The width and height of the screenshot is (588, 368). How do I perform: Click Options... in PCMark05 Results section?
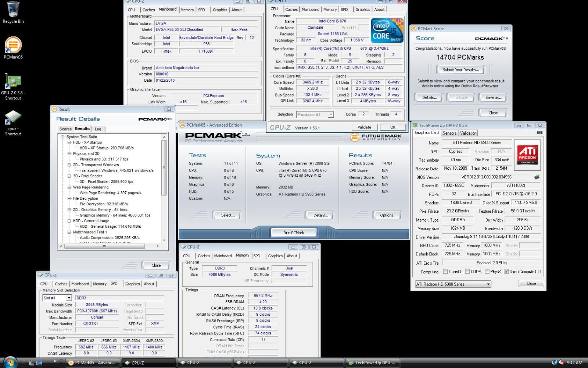[388, 215]
